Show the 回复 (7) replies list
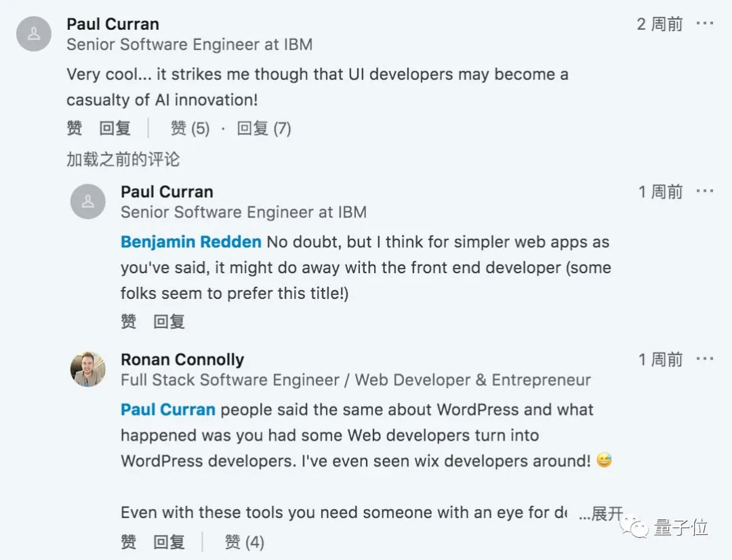 264,128
